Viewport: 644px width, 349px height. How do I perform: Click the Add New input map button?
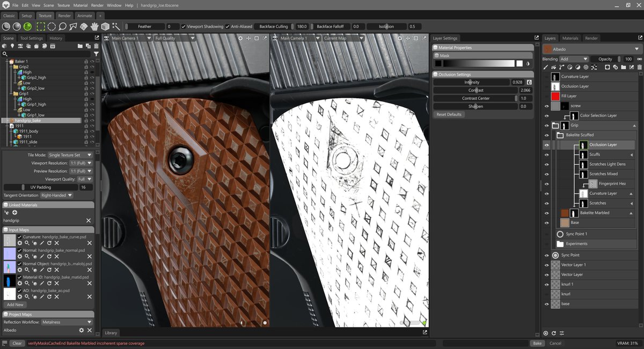click(15, 304)
